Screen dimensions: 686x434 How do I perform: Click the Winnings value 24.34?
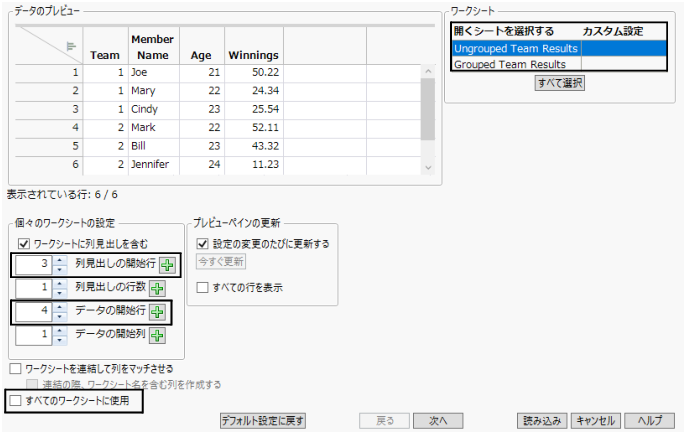tap(265, 91)
